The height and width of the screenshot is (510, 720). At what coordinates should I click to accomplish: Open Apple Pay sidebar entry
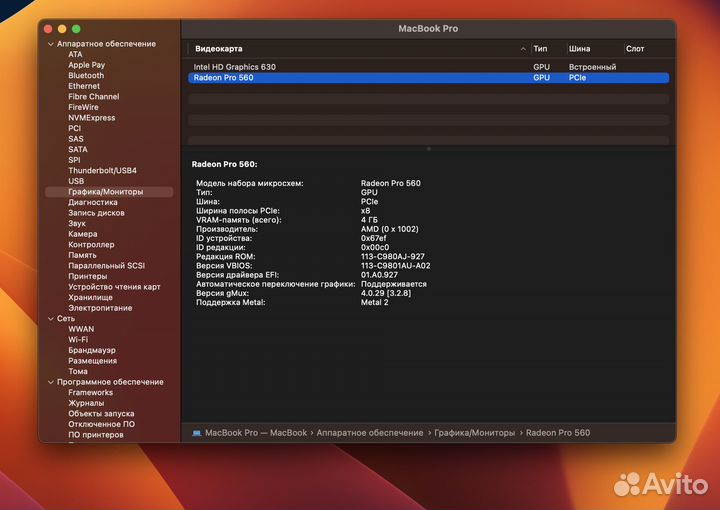click(x=87, y=65)
